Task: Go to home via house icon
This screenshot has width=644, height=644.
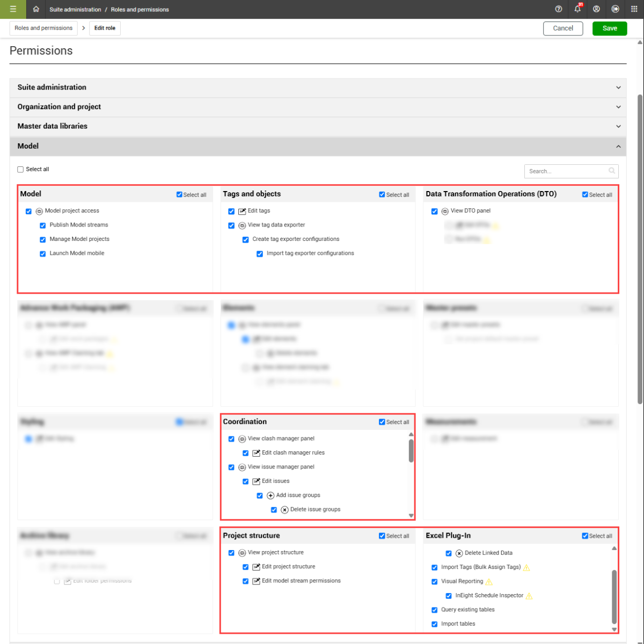Action: pyautogui.click(x=36, y=9)
